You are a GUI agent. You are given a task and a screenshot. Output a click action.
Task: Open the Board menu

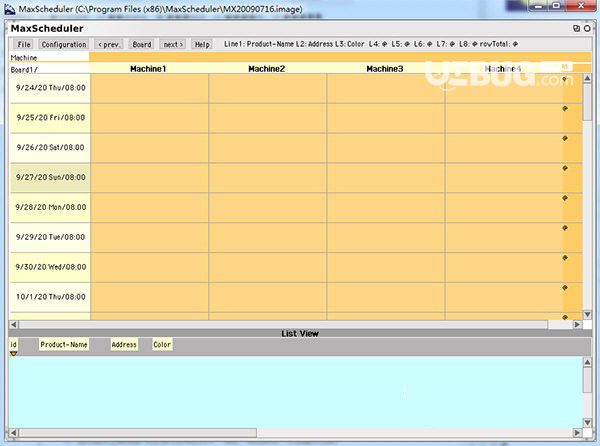click(x=142, y=44)
